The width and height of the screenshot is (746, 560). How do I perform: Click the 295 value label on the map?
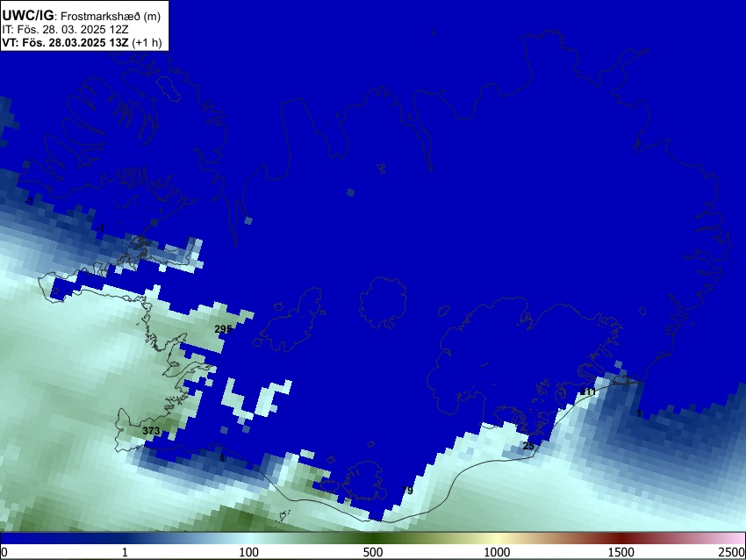coord(223,329)
